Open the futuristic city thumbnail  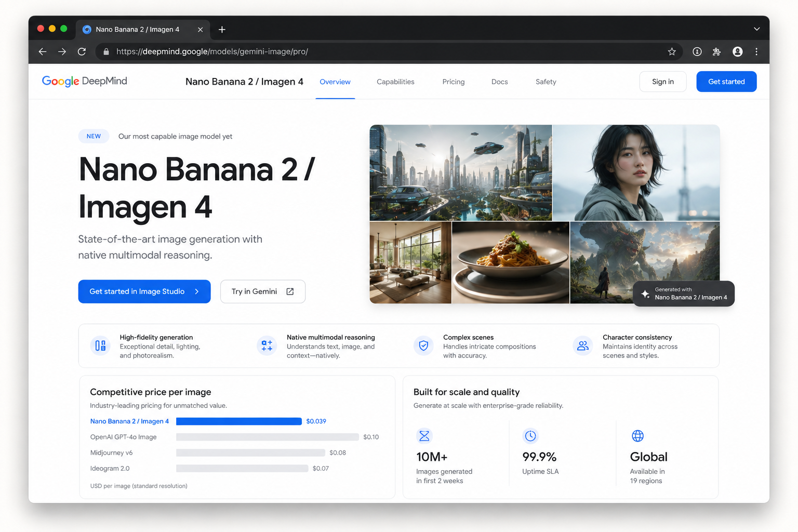point(461,172)
